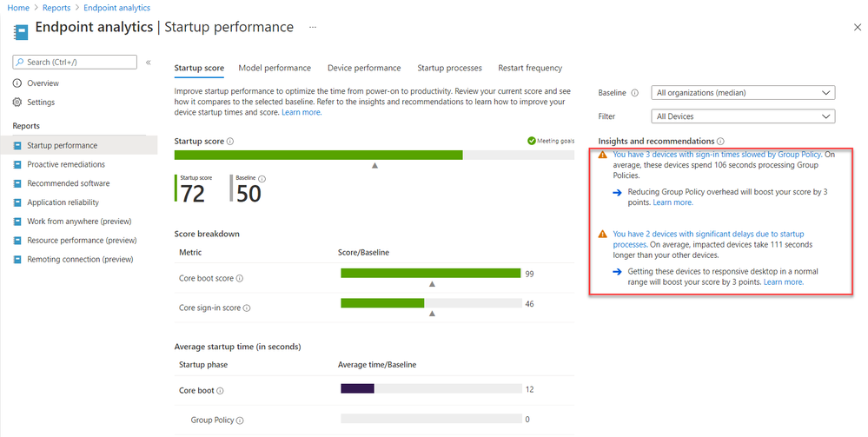Open startup processes delay insight link
Image resolution: width=868 pixels, height=437 pixels.
tap(708, 235)
